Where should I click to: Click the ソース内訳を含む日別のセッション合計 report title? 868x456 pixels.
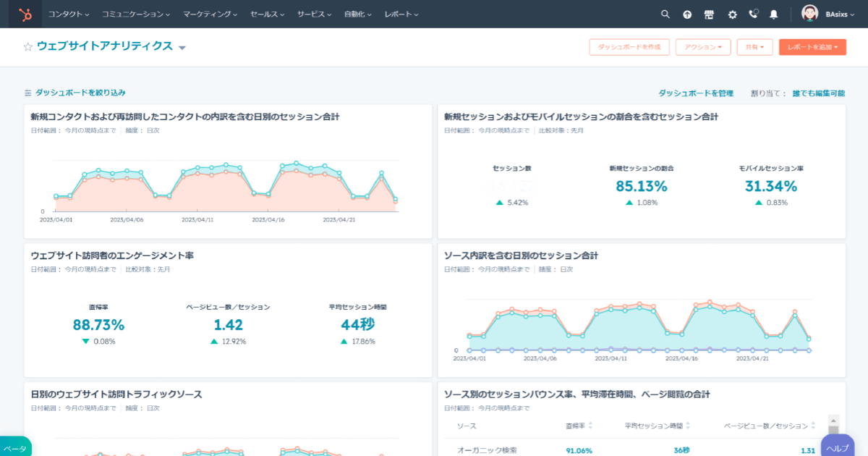tap(521, 256)
